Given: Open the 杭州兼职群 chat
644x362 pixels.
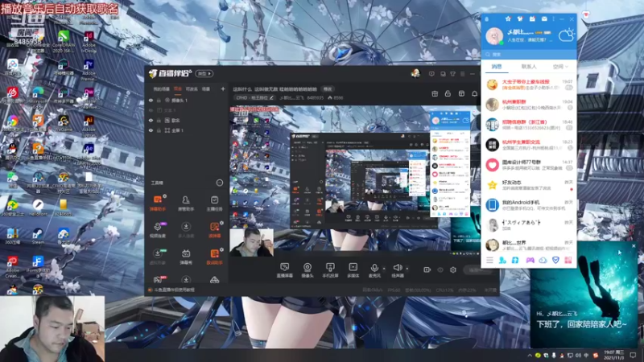Looking at the screenshot, I should tap(529, 105).
